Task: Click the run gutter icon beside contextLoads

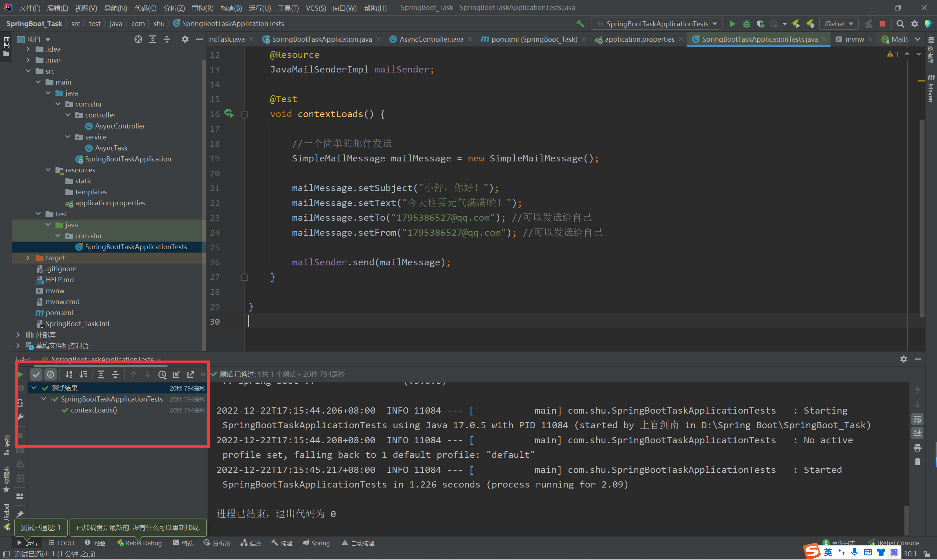Action: (229, 113)
